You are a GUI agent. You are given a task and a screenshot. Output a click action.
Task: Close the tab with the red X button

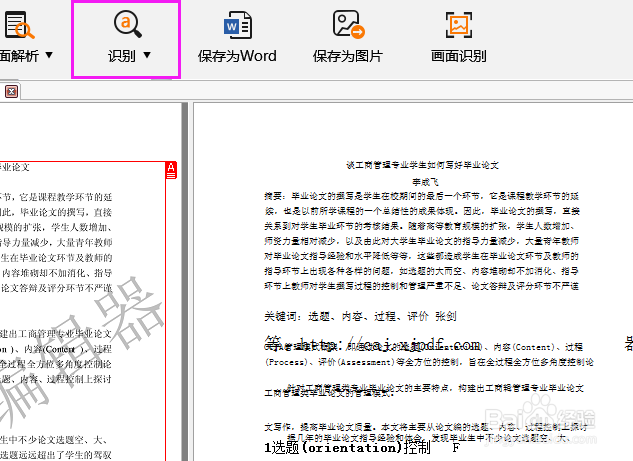pos(11,92)
